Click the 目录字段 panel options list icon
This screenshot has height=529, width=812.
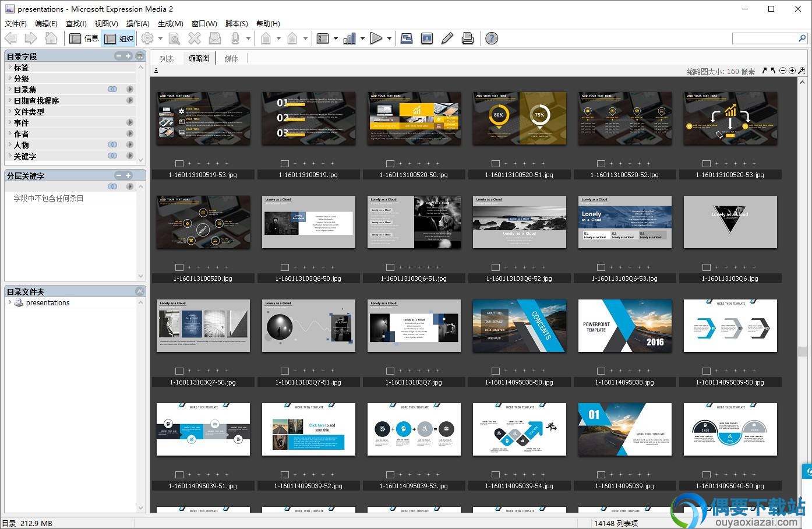point(140,56)
